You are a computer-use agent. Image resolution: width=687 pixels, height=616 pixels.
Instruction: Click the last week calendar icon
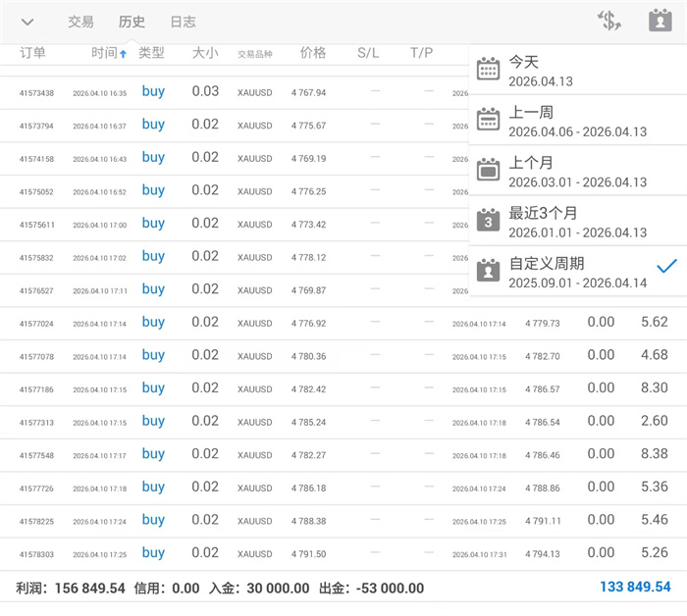[488, 120]
